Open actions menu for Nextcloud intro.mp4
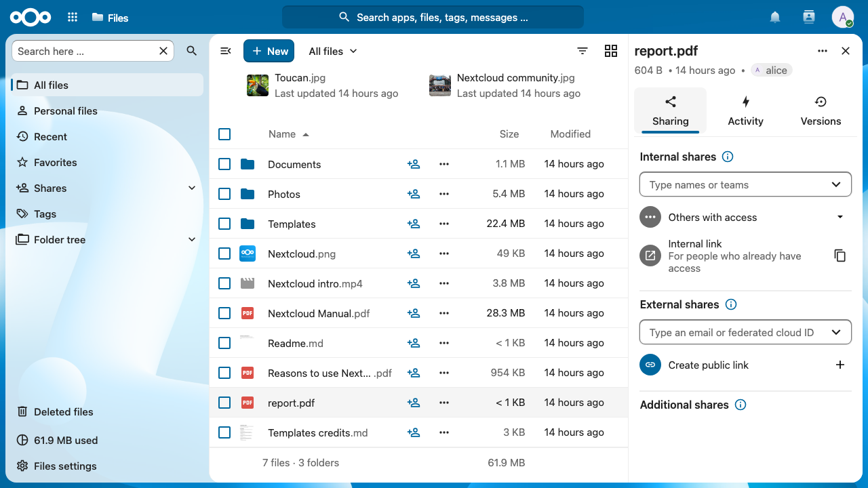Image resolution: width=868 pixels, height=488 pixels. [x=444, y=283]
